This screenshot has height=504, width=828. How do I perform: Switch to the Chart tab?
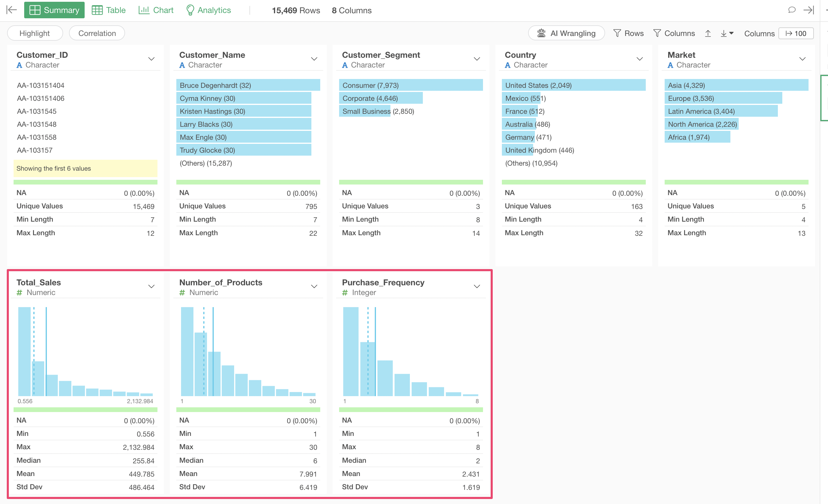156,10
